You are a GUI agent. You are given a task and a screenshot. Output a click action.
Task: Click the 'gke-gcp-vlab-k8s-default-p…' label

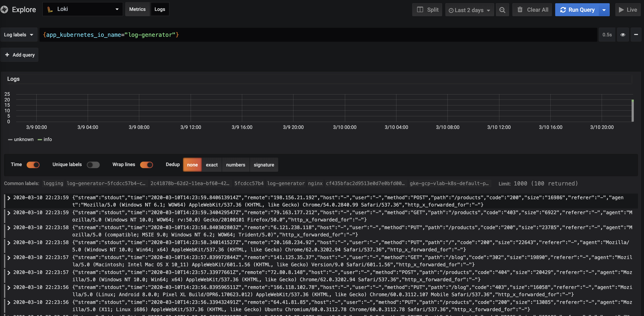point(449,183)
